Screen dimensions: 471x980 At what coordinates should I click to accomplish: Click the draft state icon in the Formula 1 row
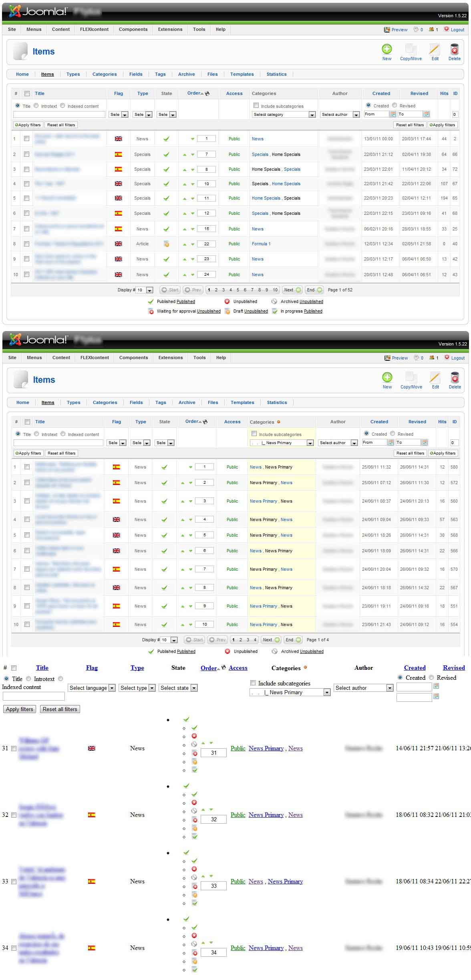(x=166, y=244)
